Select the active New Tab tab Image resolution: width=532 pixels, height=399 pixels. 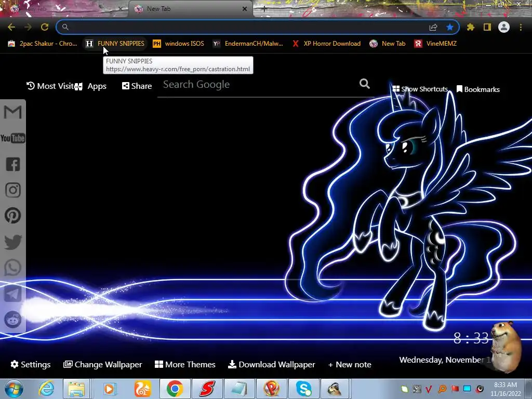190,9
